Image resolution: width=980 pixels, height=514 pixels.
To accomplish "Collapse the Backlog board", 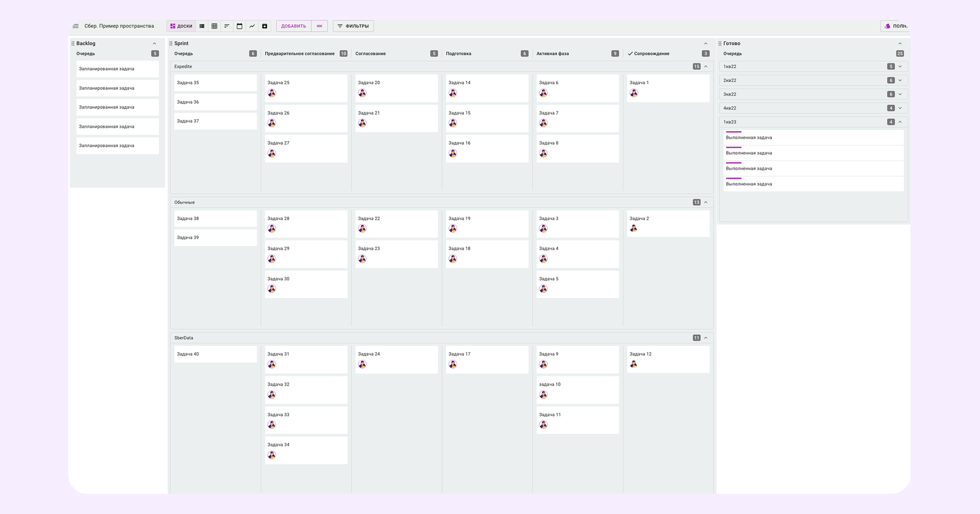I will [155, 44].
